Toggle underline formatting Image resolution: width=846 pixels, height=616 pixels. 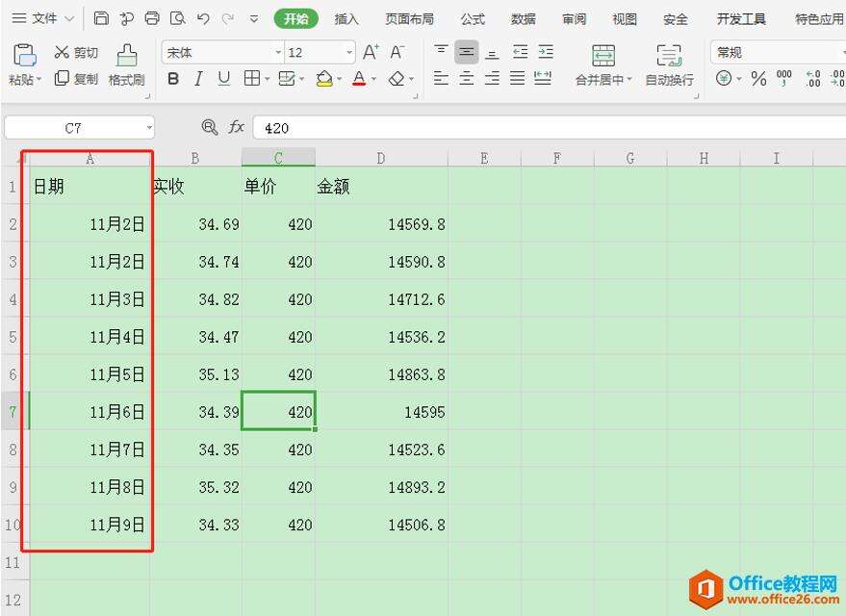(222, 79)
